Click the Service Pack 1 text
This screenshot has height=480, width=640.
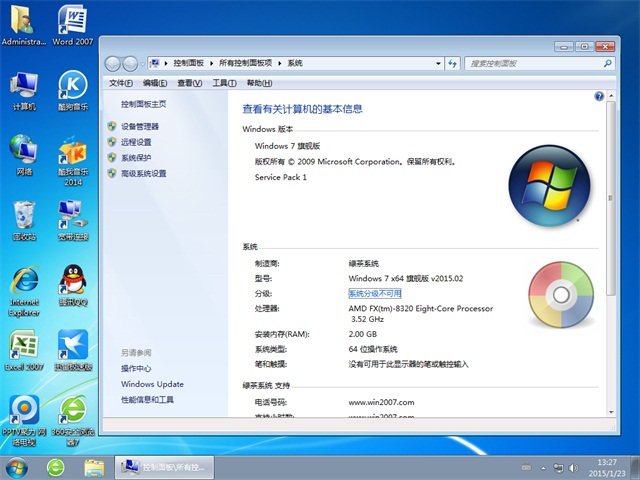[x=280, y=177]
